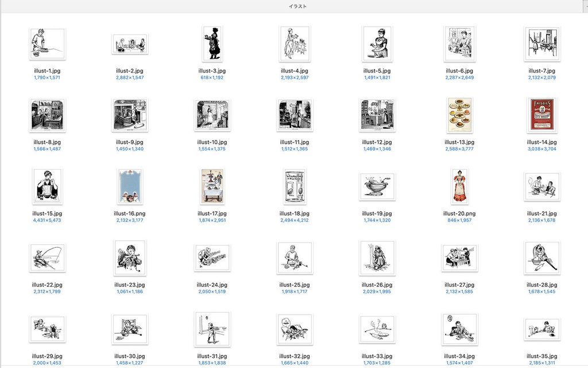Select illust-13.jpg dishes illustration thumbnail
Image resolution: width=588 pixels, height=368 pixels.
pos(459,114)
